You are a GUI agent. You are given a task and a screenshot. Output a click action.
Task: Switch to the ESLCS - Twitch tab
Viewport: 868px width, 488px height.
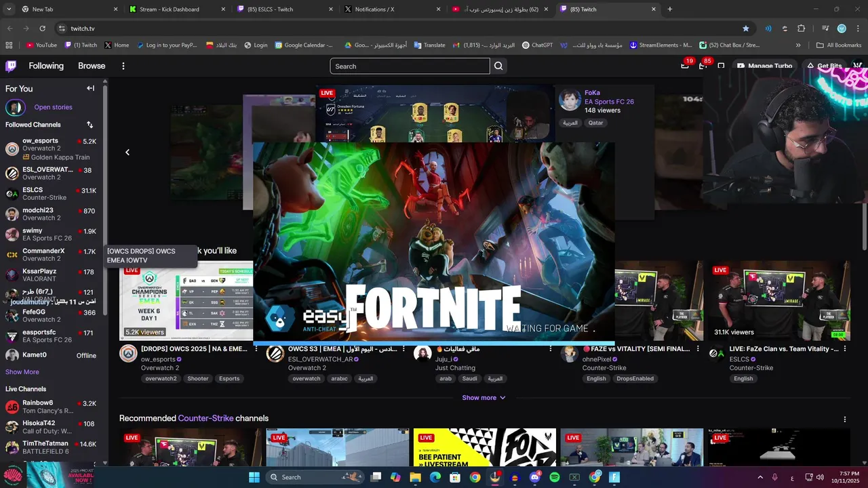coord(285,9)
